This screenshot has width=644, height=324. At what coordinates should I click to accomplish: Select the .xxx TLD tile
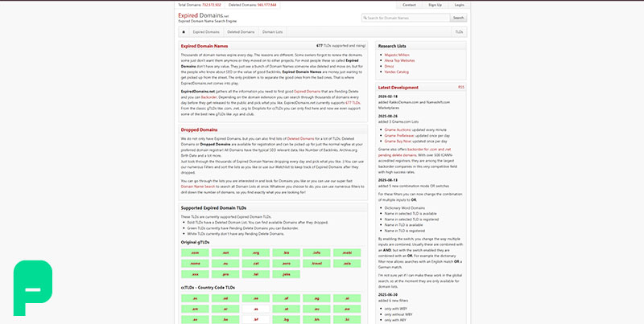click(195, 274)
